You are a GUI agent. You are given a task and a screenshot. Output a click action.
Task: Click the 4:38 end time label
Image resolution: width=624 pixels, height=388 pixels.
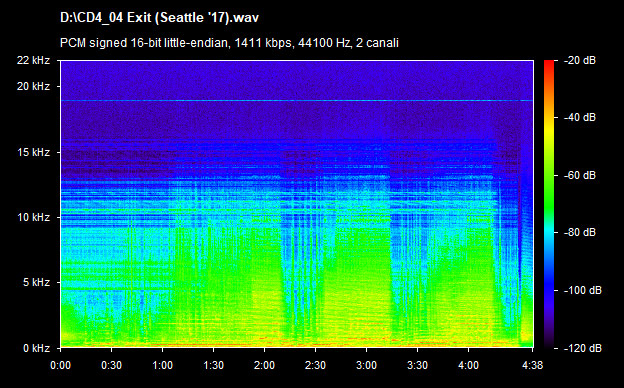point(532,365)
